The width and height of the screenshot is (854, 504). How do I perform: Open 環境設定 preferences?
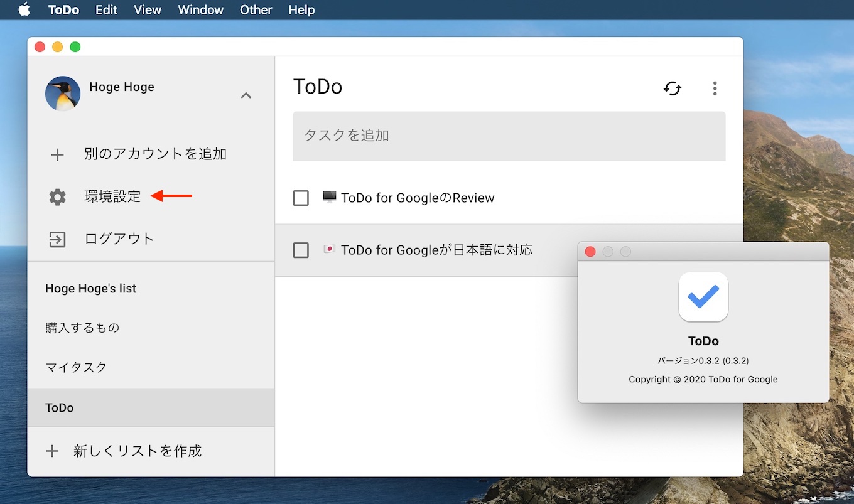112,196
